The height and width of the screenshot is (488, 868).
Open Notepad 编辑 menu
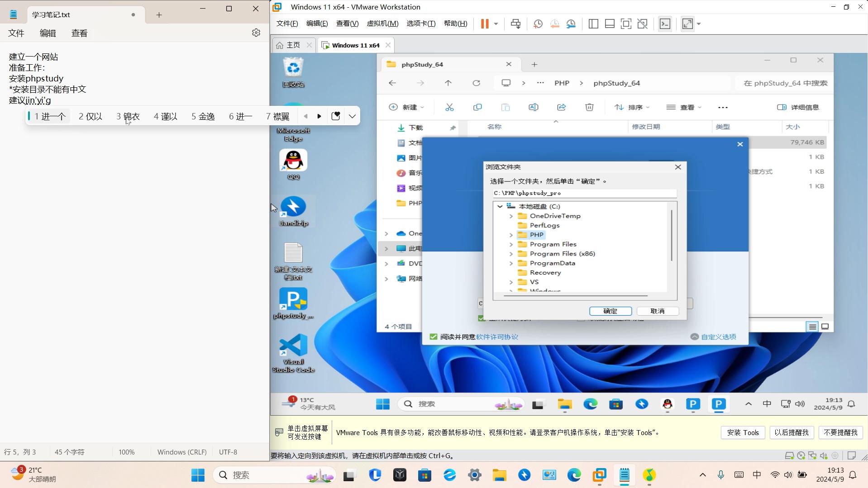click(x=48, y=33)
